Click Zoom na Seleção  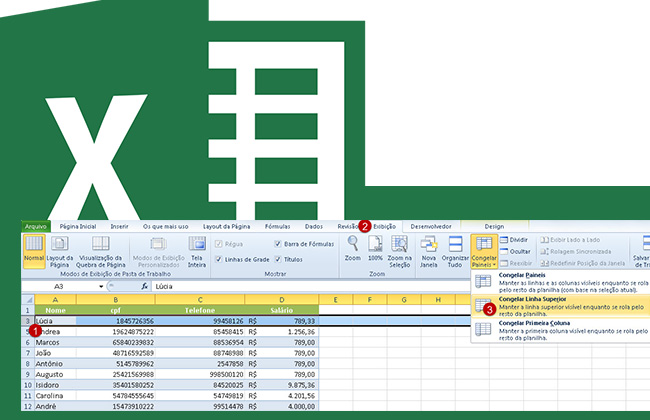pos(399,252)
